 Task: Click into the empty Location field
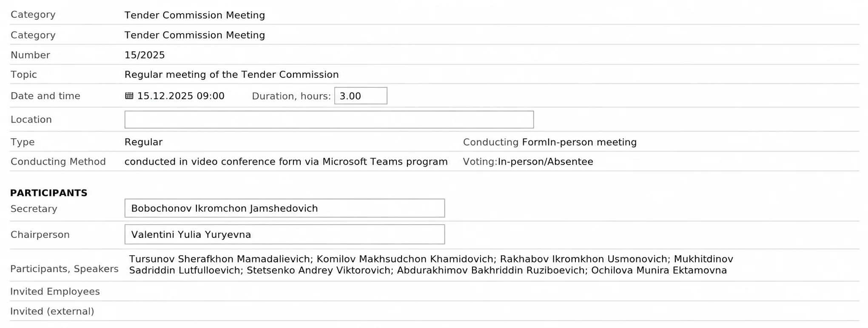click(329, 120)
